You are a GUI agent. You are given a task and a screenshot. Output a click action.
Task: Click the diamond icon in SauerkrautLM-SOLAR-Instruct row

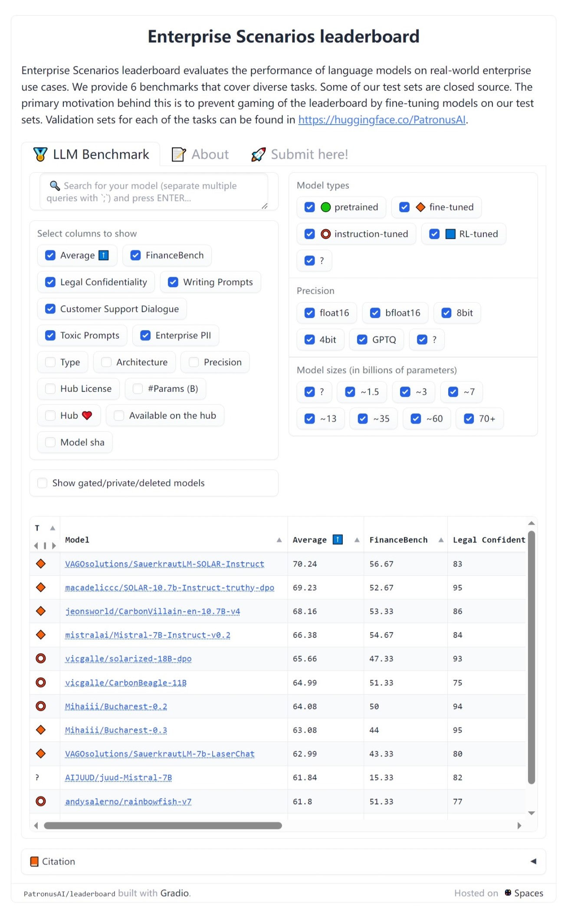41,564
